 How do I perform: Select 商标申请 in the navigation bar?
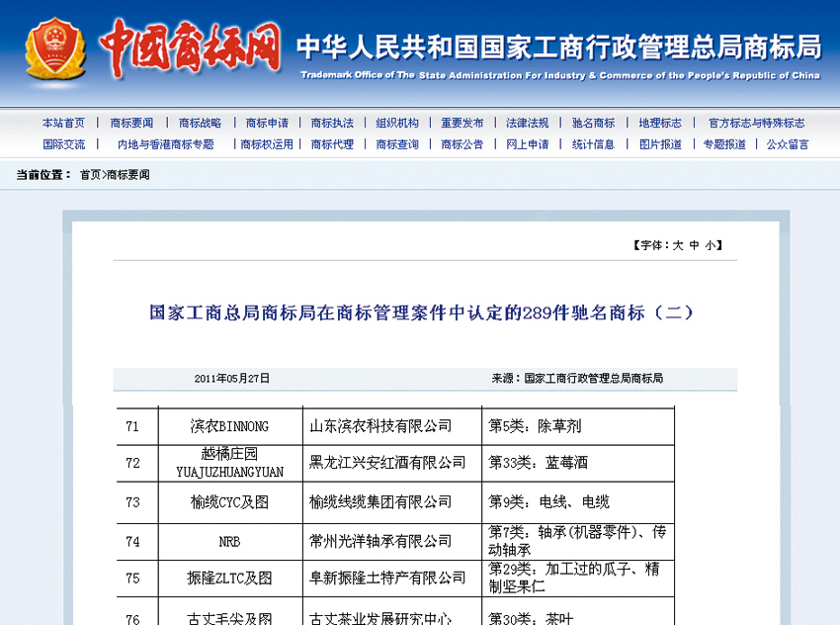click(268, 123)
